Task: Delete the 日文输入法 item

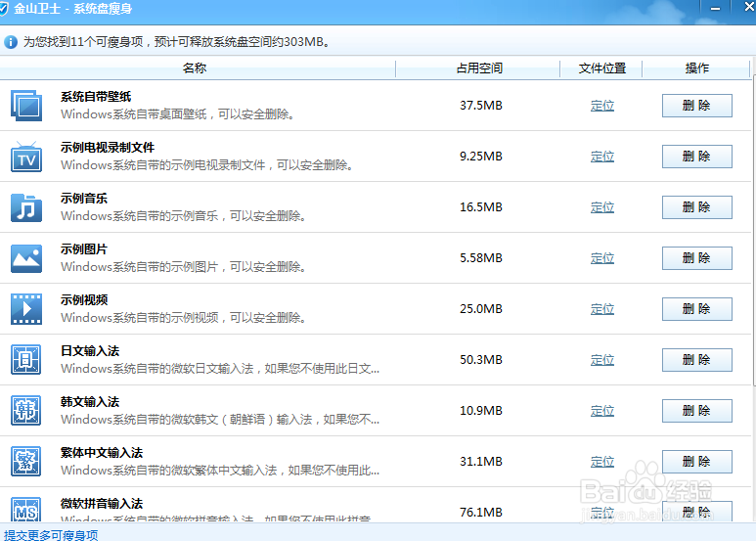Action: (x=696, y=360)
